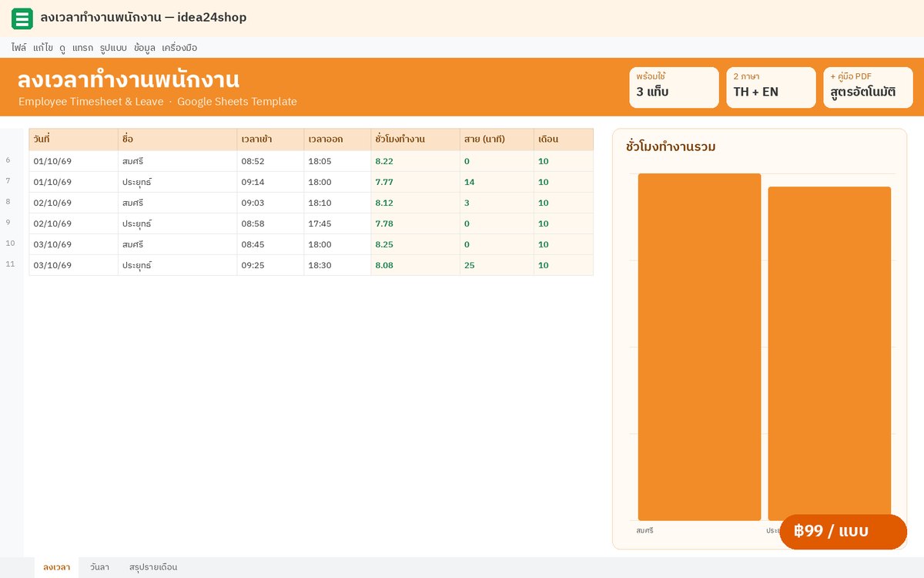Viewport: 924px width, 578px height.
Task: Click the banner title ลงเวลาทำงานพนักงาน
Action: pos(129,80)
